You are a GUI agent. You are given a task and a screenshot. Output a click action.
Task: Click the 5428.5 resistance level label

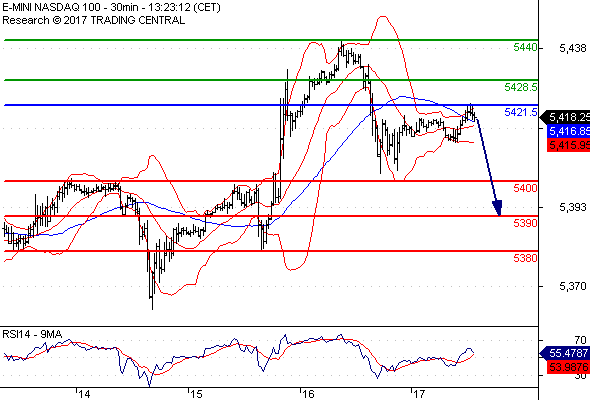[x=521, y=87]
